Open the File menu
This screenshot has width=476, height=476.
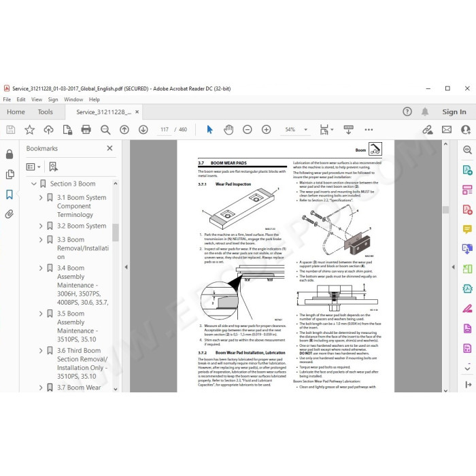7,99
